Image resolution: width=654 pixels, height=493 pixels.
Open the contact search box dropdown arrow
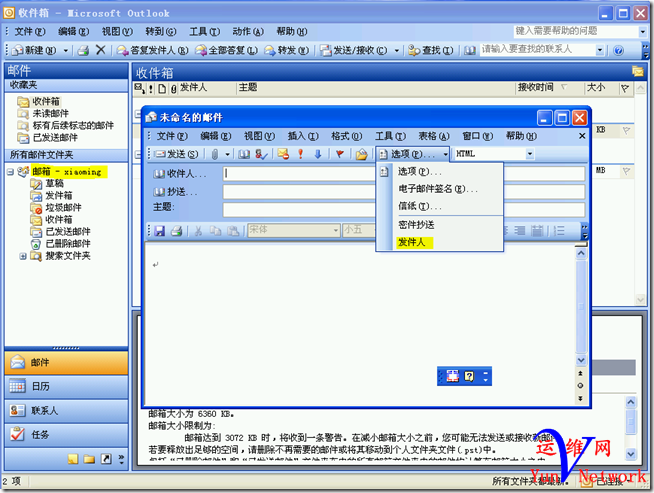[600, 50]
